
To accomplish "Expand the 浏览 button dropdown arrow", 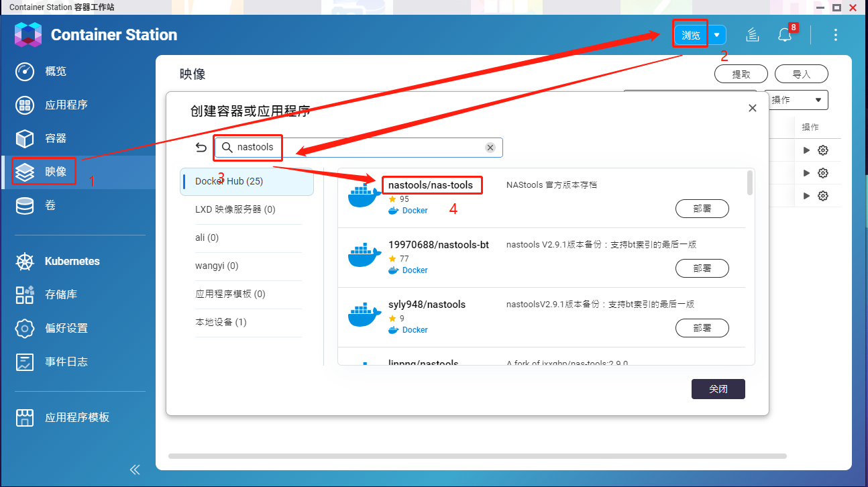I will [717, 35].
